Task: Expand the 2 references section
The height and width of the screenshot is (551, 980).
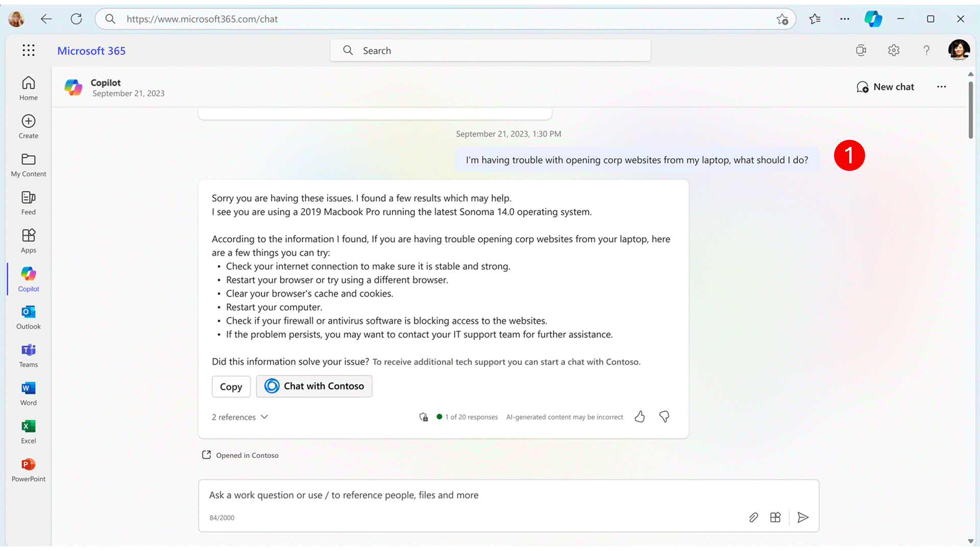Action: pyautogui.click(x=239, y=416)
